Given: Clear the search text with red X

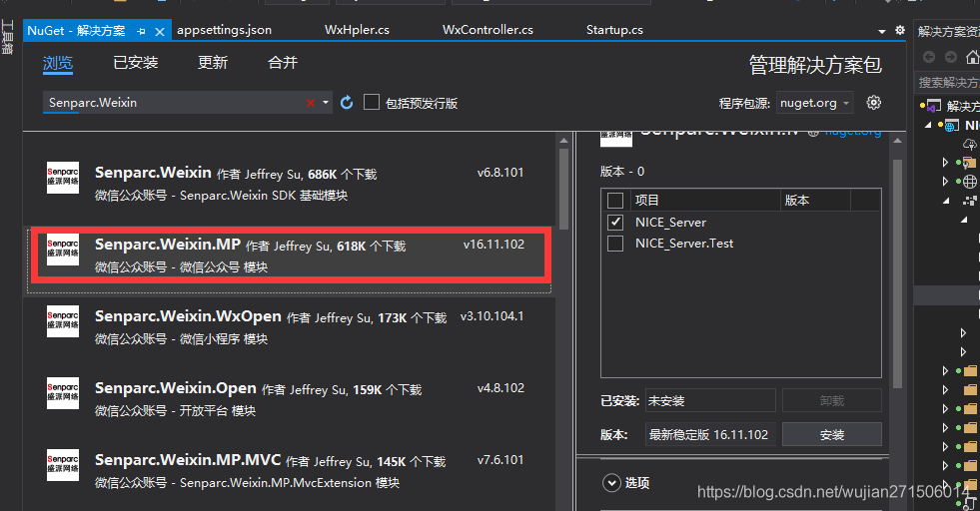Looking at the screenshot, I should click(311, 103).
